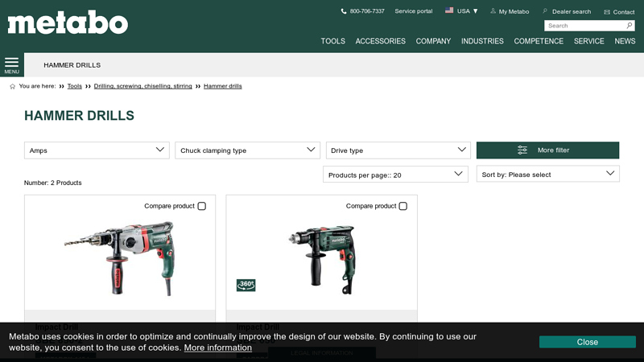The image size is (644, 362).
Task: Open the Drive type dropdown
Action: pyautogui.click(x=398, y=150)
